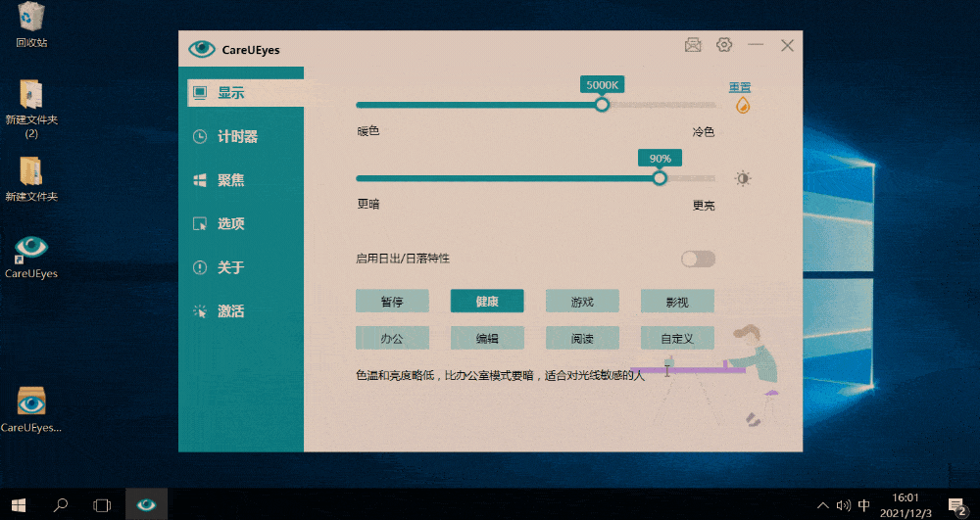Click the brightness sun icon
980x520 pixels.
(x=743, y=178)
